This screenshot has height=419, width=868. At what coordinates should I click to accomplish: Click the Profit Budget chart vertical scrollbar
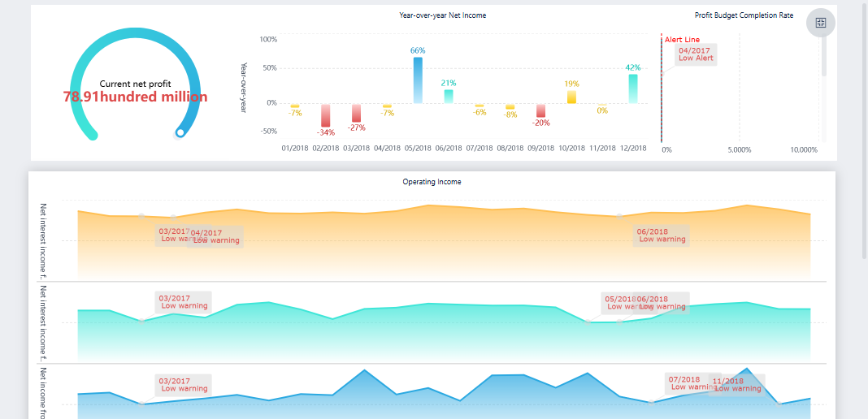(823, 57)
